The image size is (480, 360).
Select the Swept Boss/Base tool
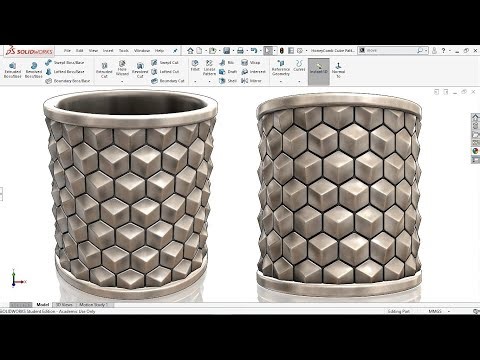point(65,63)
